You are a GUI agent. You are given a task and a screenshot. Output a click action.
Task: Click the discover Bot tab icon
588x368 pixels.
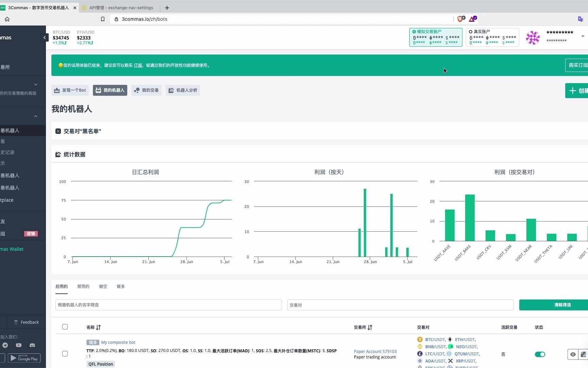57,90
